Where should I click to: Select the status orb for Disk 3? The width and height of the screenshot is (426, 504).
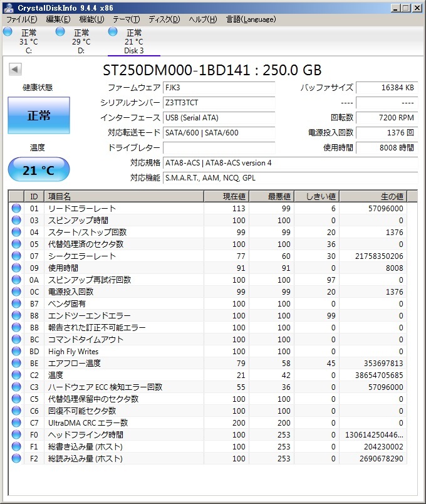point(113,31)
